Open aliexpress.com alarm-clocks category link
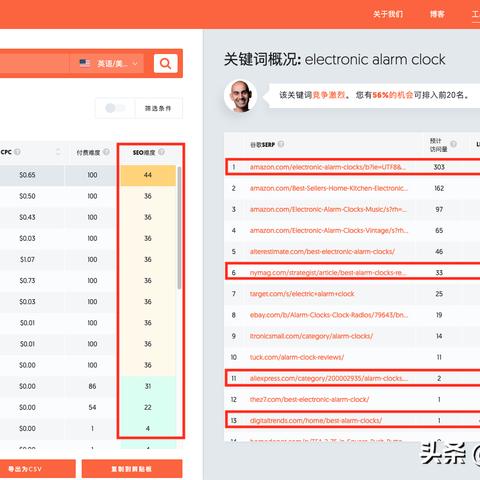The width and height of the screenshot is (480, 480). [328, 378]
